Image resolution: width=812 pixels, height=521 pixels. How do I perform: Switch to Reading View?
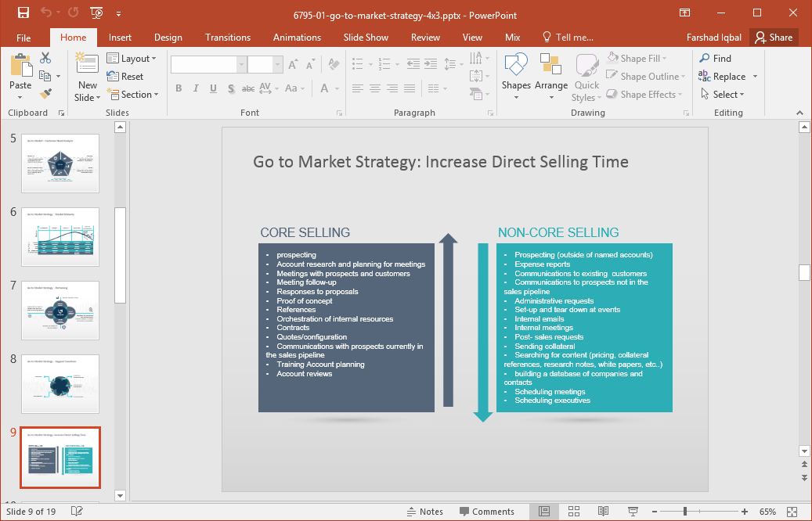point(603,512)
